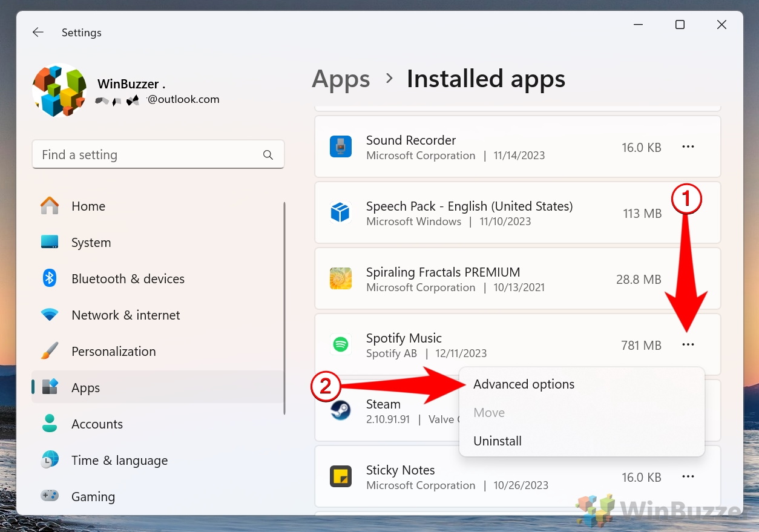
Task: Click the Steam app name
Action: (x=383, y=404)
